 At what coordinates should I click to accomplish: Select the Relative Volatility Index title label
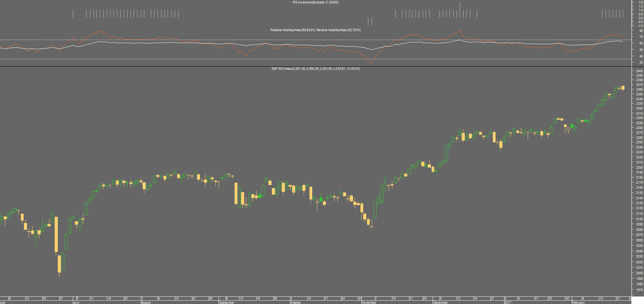click(315, 30)
